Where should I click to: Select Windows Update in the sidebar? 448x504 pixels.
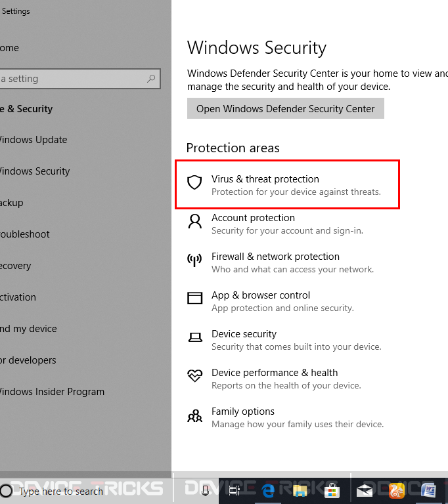click(x=34, y=140)
